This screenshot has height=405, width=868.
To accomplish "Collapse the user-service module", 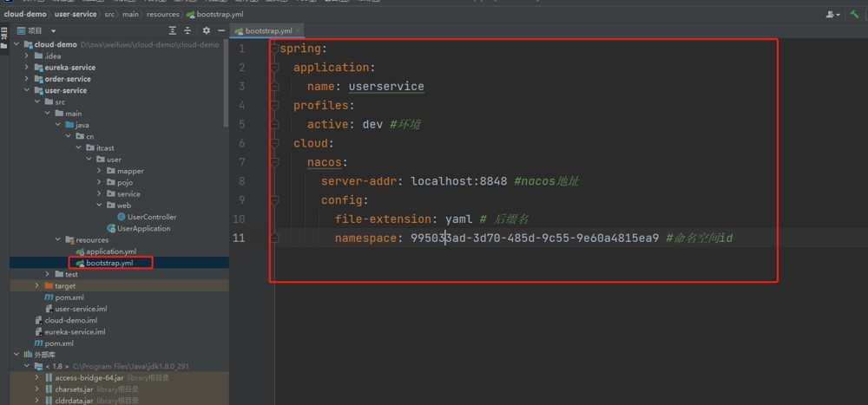I will click(x=27, y=90).
